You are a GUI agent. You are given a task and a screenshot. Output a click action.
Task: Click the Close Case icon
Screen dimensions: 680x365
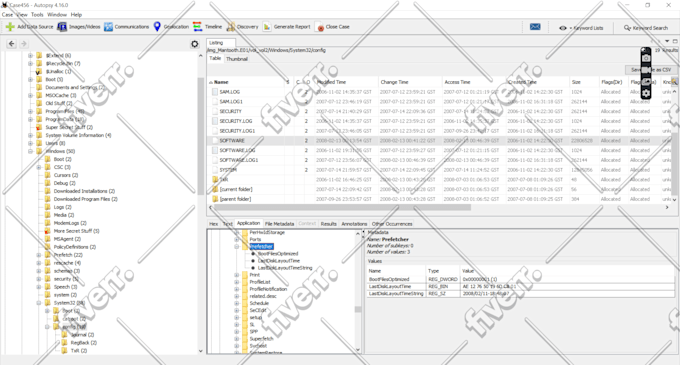click(x=320, y=27)
